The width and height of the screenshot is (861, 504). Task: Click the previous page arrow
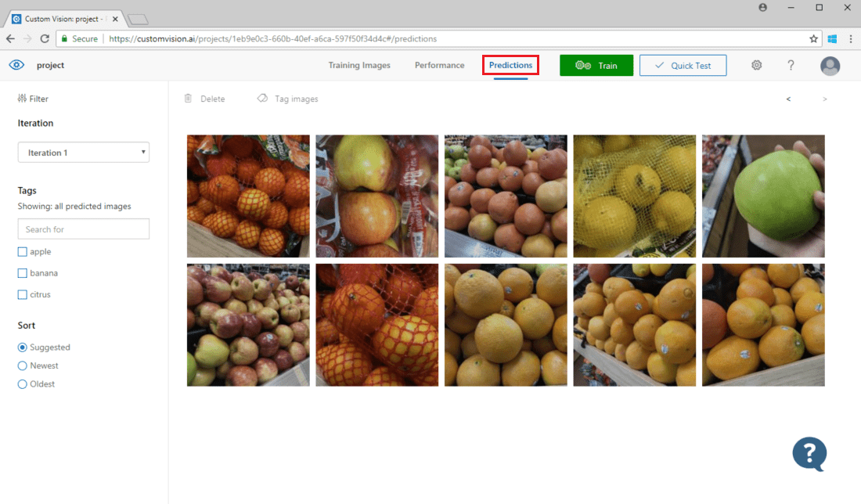788,99
